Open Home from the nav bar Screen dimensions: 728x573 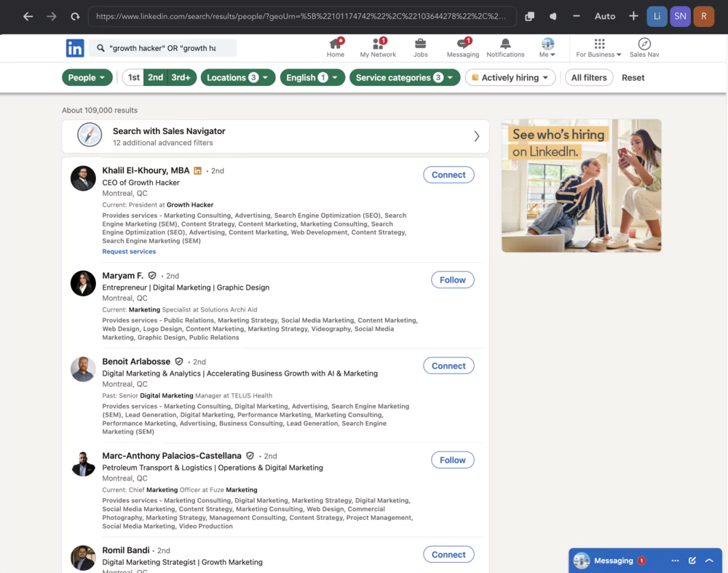coord(335,48)
